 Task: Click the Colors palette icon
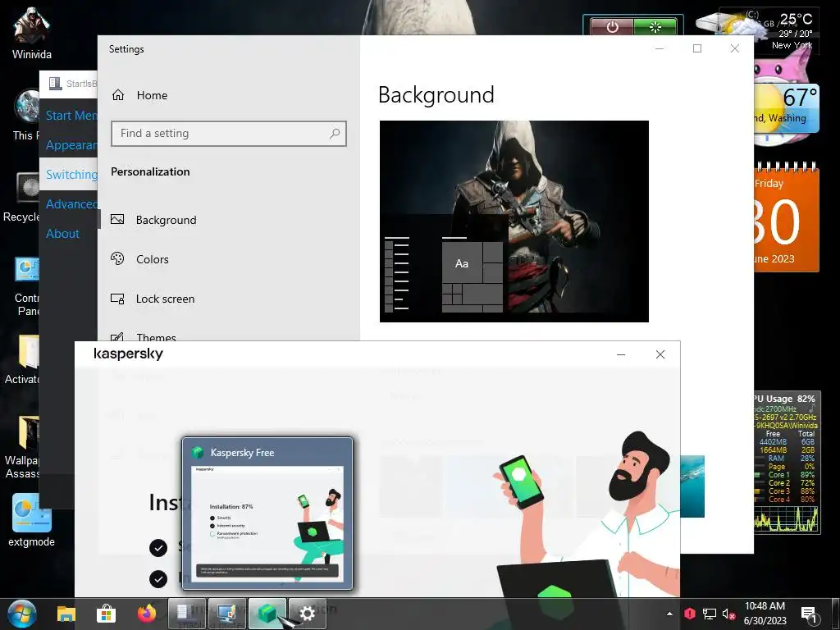(117, 258)
